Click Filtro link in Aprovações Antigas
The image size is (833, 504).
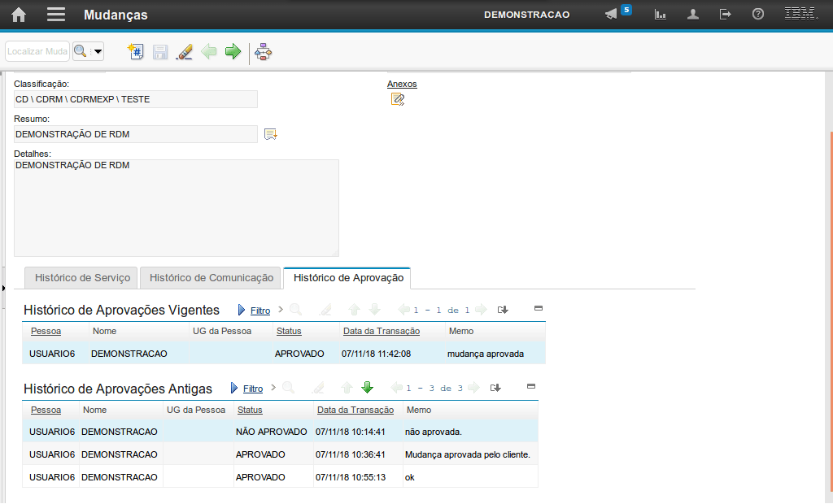click(253, 389)
